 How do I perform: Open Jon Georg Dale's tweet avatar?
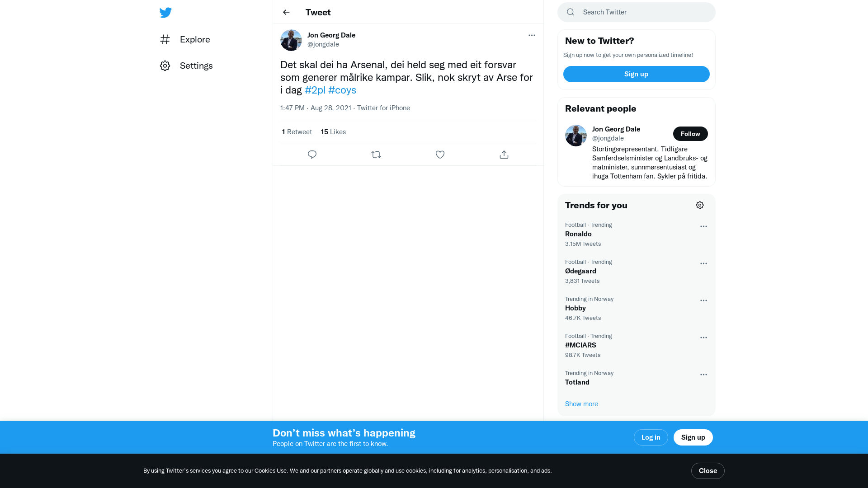point(291,40)
